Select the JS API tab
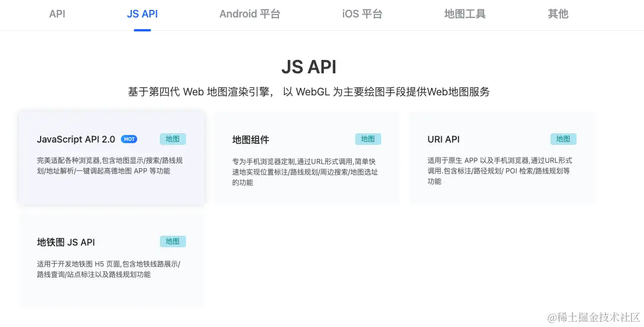Screen dimensions: 644x327 click(x=142, y=14)
